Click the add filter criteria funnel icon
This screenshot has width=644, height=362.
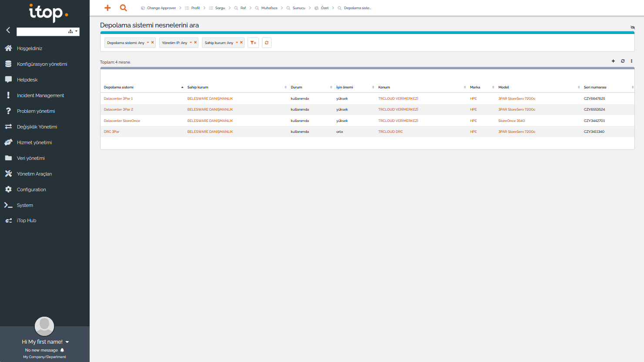click(253, 43)
